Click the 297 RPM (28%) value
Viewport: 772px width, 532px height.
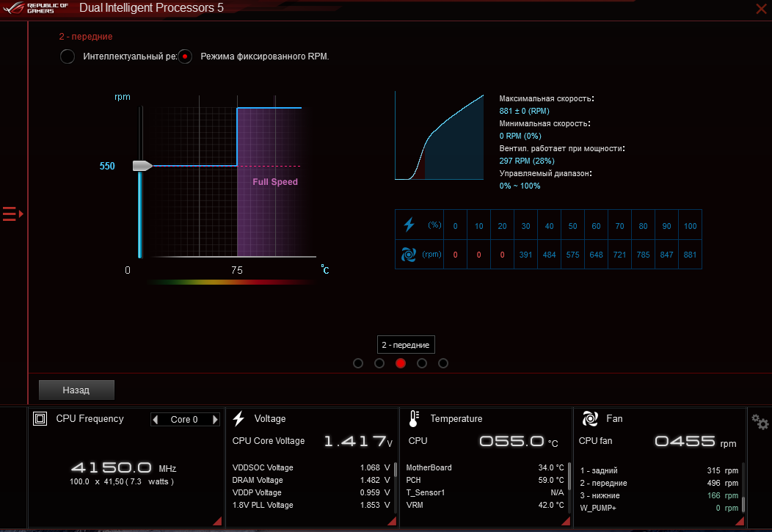pyautogui.click(x=526, y=161)
